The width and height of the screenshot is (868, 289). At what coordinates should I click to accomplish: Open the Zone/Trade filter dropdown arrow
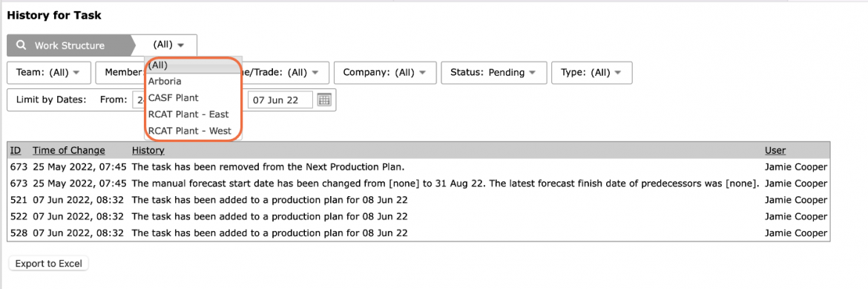pos(315,73)
